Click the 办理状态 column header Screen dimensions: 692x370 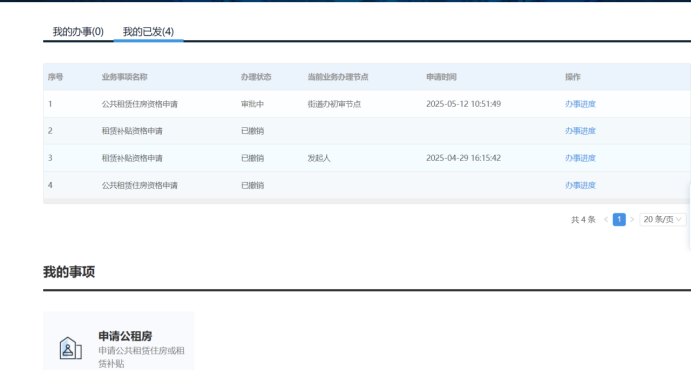(256, 77)
